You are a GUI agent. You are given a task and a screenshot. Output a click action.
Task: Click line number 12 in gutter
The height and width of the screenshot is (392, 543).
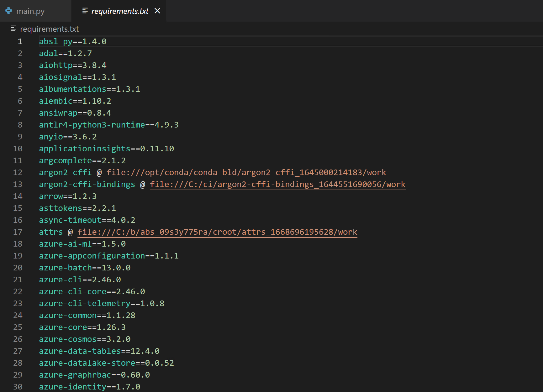point(18,172)
